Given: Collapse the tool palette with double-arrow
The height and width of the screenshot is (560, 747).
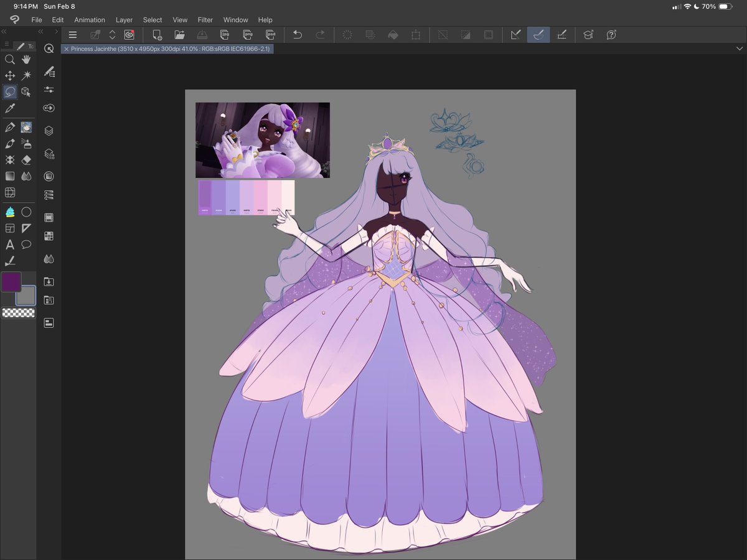Looking at the screenshot, I should point(4,31).
